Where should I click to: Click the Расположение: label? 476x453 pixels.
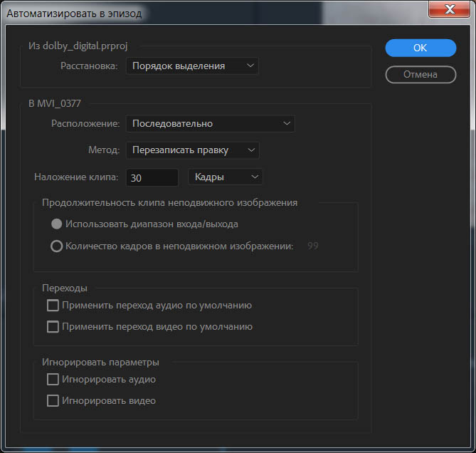(x=85, y=124)
